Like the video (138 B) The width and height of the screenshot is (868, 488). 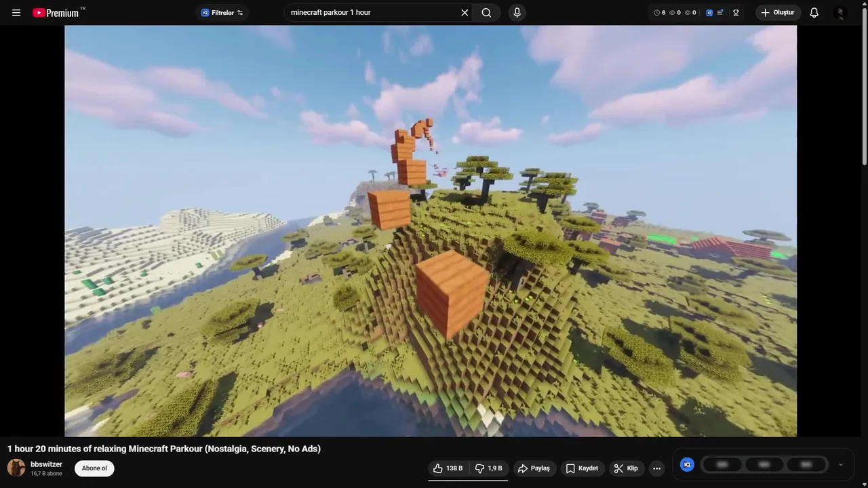[x=448, y=468]
